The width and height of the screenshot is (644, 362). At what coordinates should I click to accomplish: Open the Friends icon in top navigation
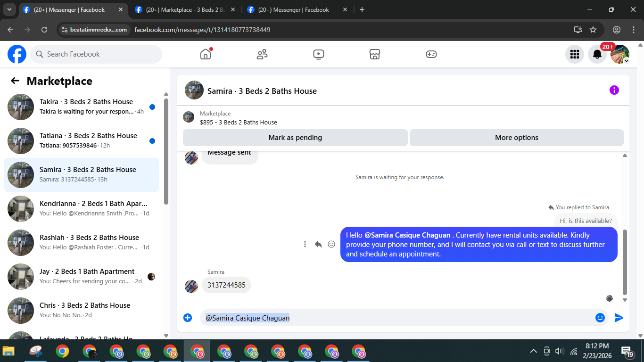262,54
